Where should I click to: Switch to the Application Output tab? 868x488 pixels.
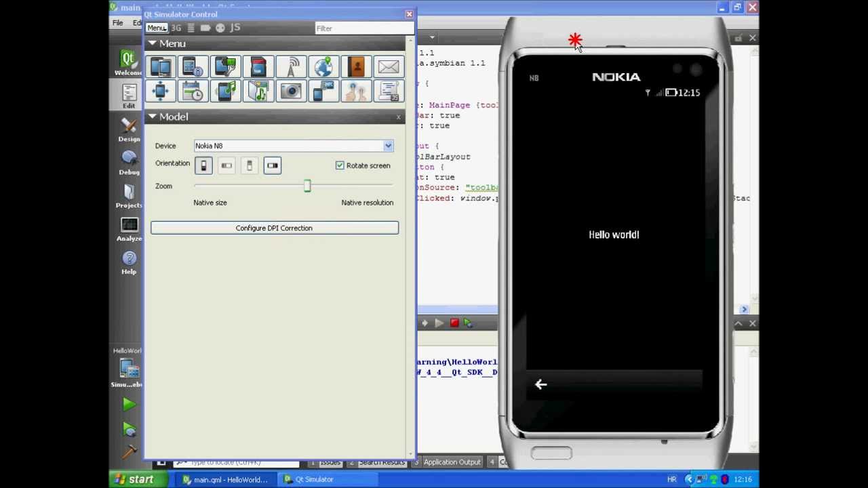[452, 462]
